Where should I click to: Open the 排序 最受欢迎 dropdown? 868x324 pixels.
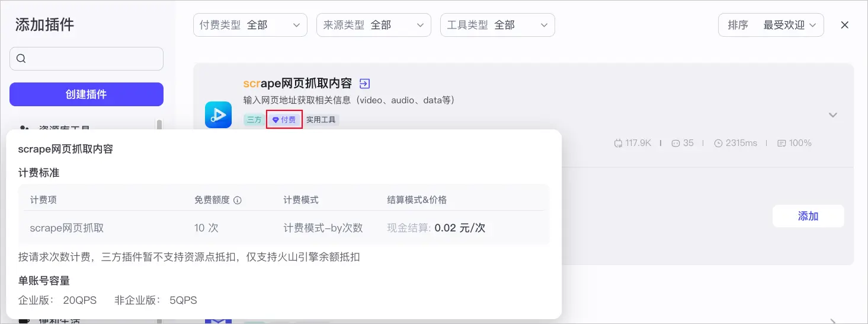tap(771, 25)
